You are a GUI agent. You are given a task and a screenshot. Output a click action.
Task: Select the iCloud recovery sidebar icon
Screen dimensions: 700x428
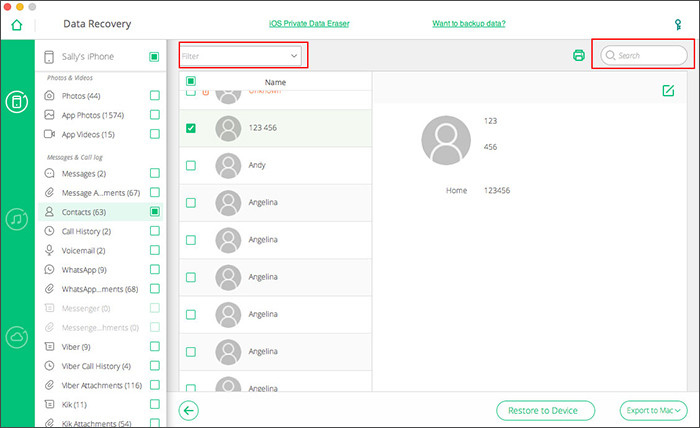[x=17, y=337]
